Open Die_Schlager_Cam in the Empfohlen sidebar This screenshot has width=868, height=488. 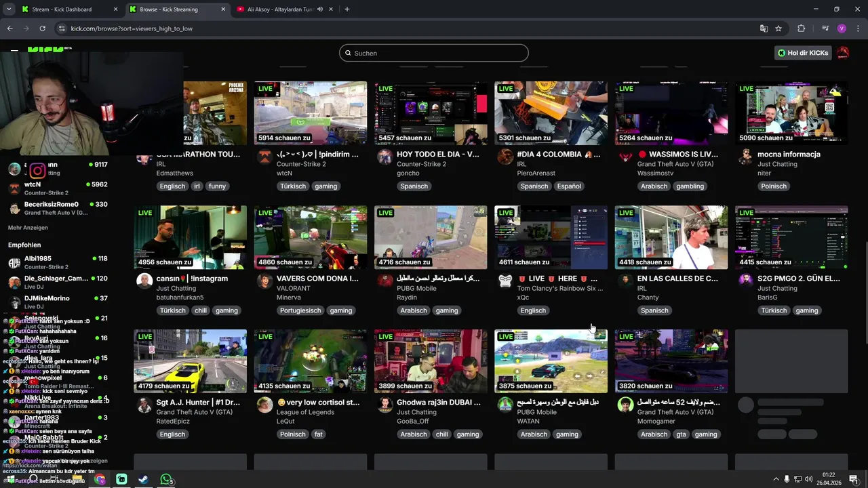coord(58,282)
